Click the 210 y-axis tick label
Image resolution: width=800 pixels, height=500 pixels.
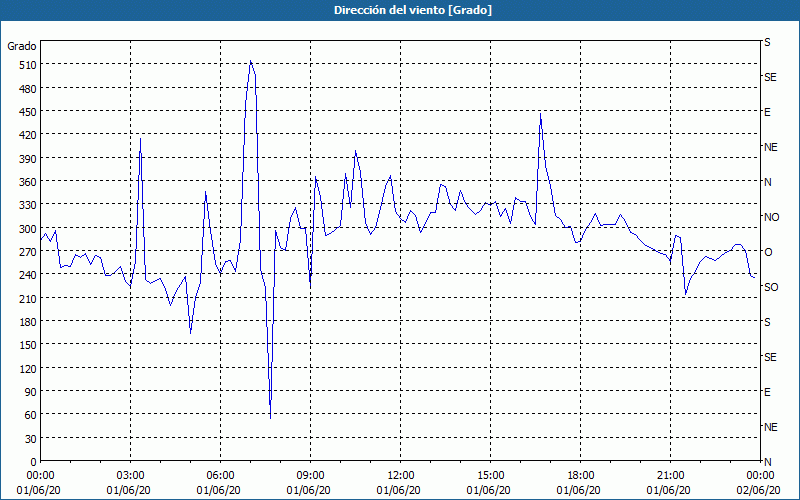(28, 298)
